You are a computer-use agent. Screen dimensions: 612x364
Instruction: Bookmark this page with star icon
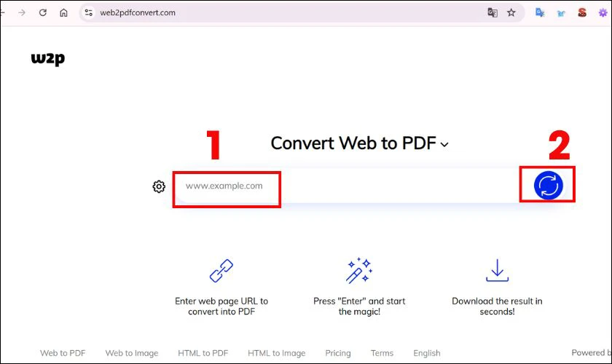[511, 12]
